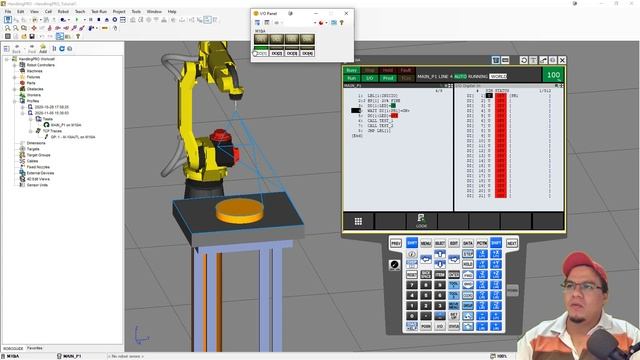This screenshot has width=640, height=360.
Task: Expand the Robot Controllers tree node
Action: pyautogui.click(x=15, y=65)
